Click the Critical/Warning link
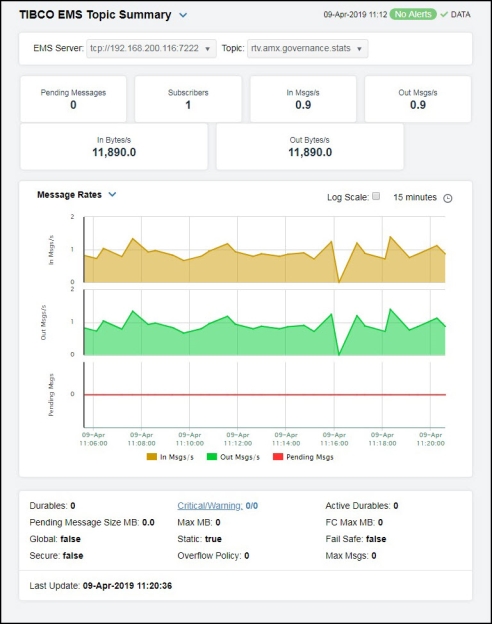 (210, 506)
